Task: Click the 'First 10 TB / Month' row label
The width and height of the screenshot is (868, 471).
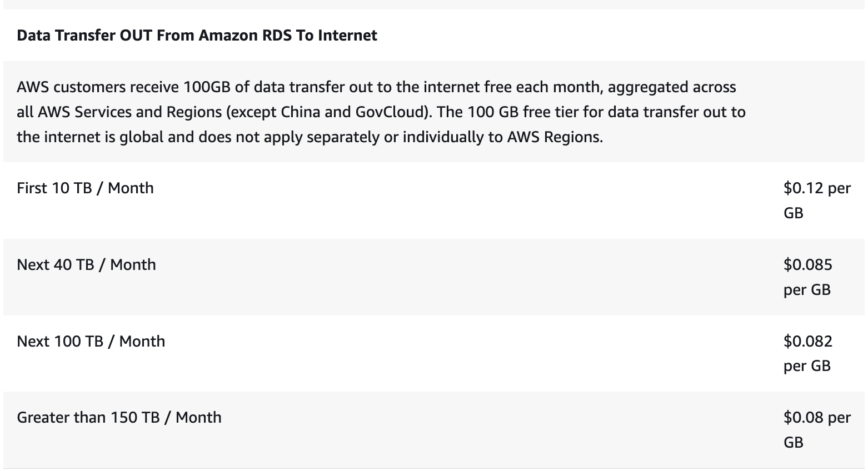Action: (x=85, y=188)
